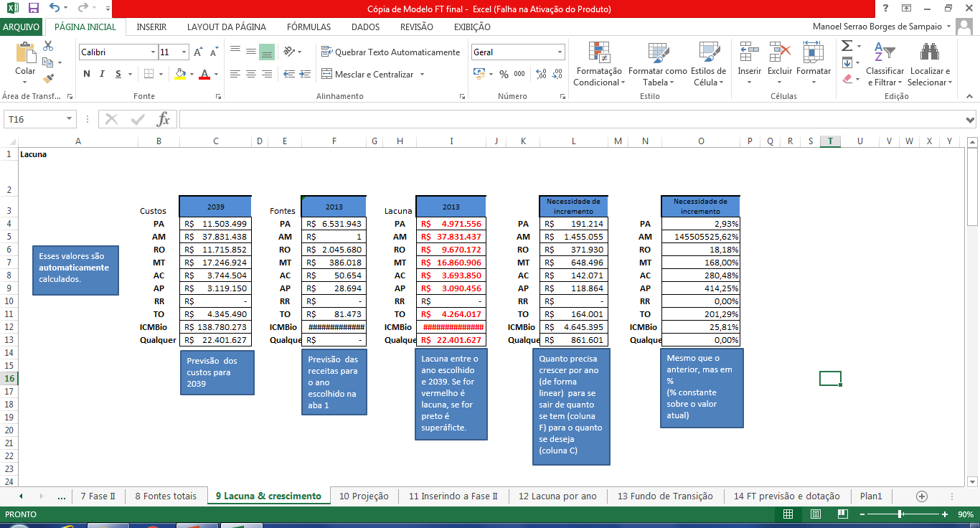
Task: Switch to LAYOUT DA PÁGINA tab
Action: (x=227, y=27)
